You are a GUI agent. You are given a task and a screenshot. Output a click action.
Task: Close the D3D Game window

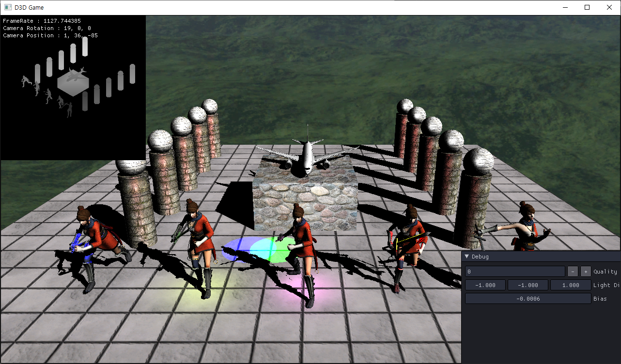609,7
